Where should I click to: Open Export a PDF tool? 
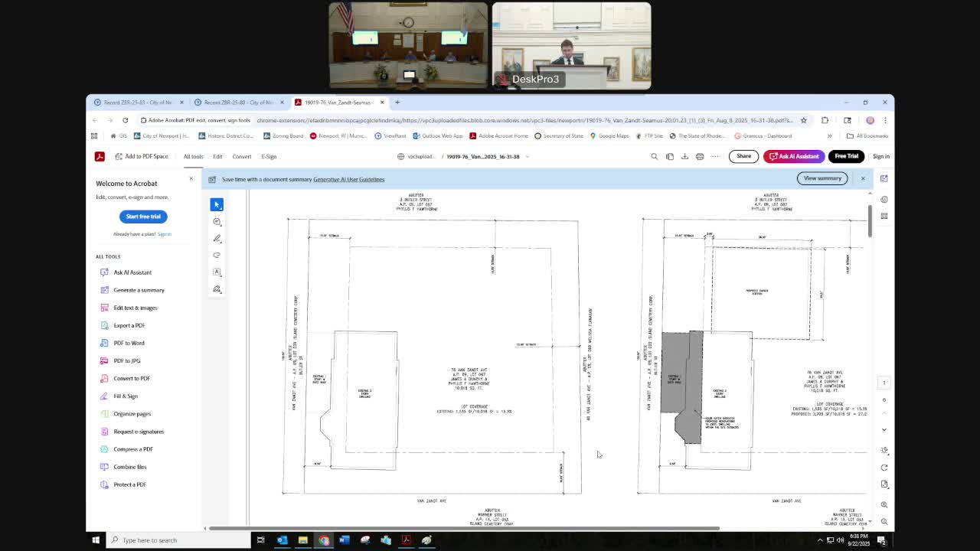129,325
